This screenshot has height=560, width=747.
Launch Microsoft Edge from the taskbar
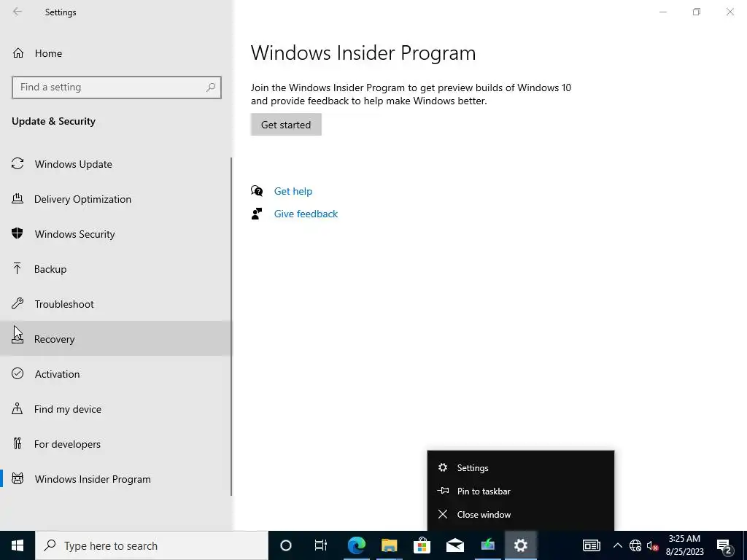[x=356, y=545]
